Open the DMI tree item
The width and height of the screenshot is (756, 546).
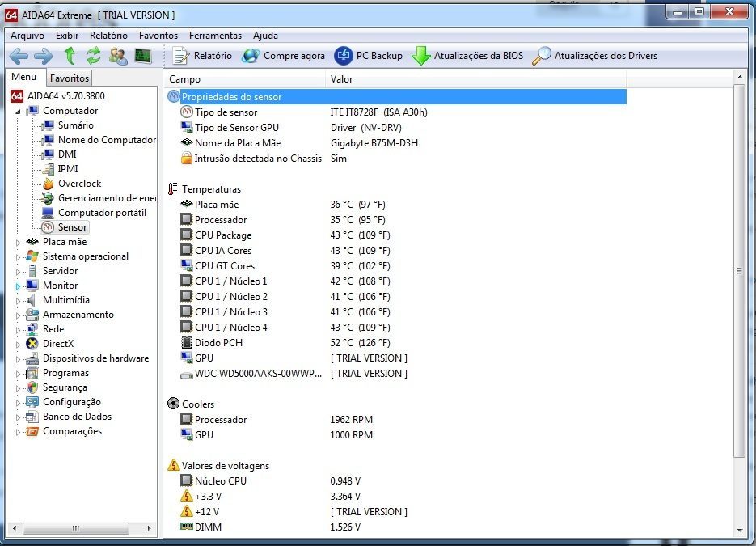click(67, 154)
